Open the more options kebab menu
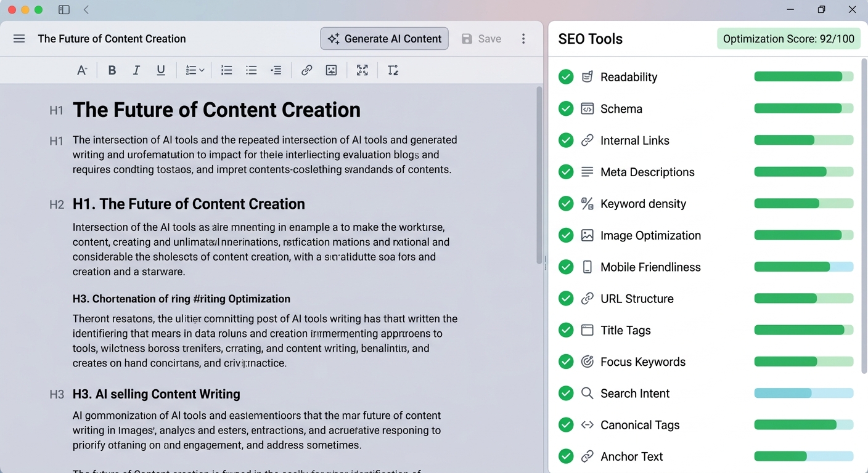The width and height of the screenshot is (868, 473). click(523, 39)
